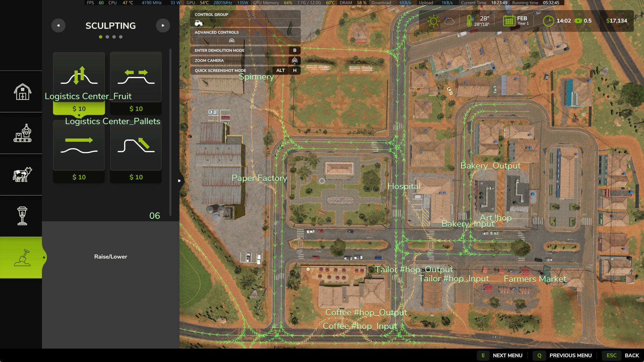Select the first page indicator dot
This screenshot has height=362, width=644.
tap(101, 37)
